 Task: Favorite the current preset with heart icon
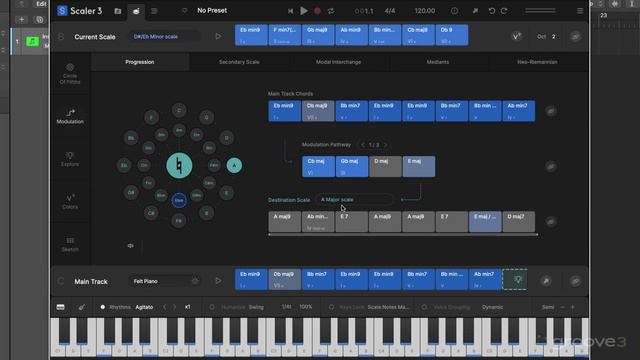184,11
